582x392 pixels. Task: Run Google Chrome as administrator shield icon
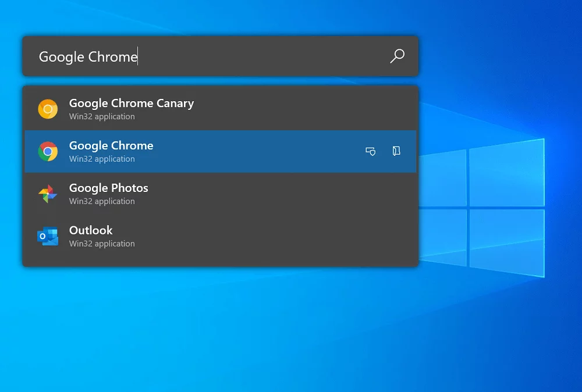point(370,151)
